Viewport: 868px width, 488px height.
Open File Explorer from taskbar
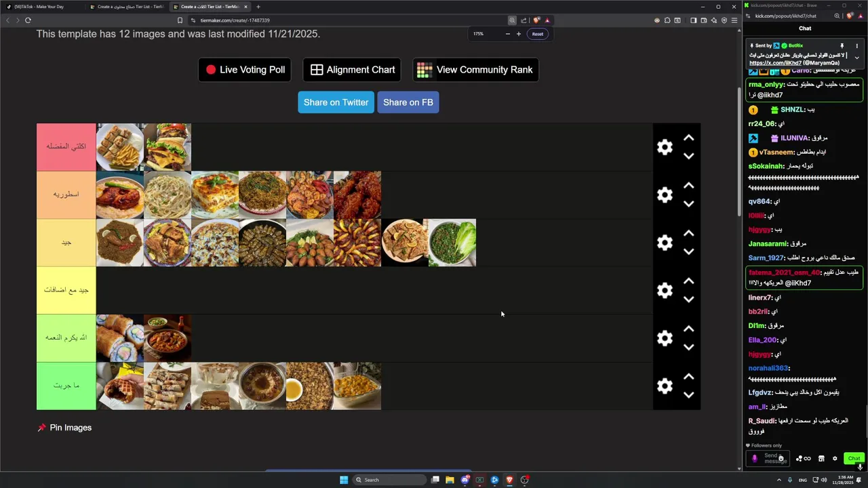(x=450, y=480)
